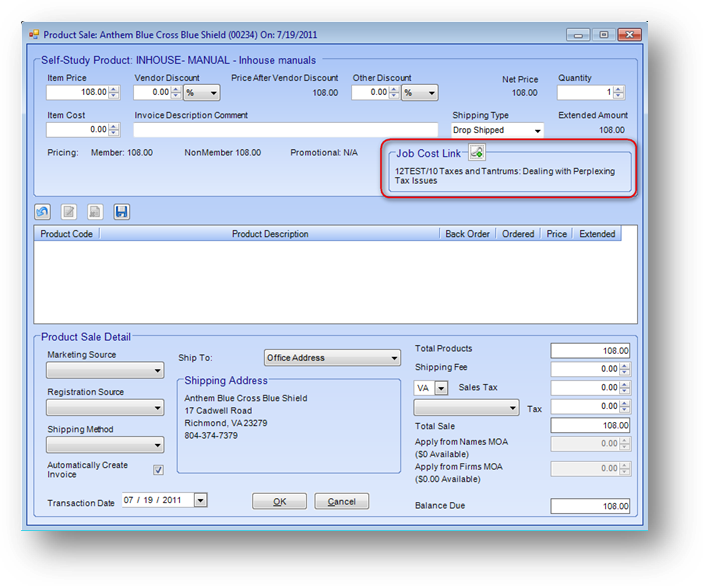
Task: Click the Item Cost spinner arrows
Action: 114,130
